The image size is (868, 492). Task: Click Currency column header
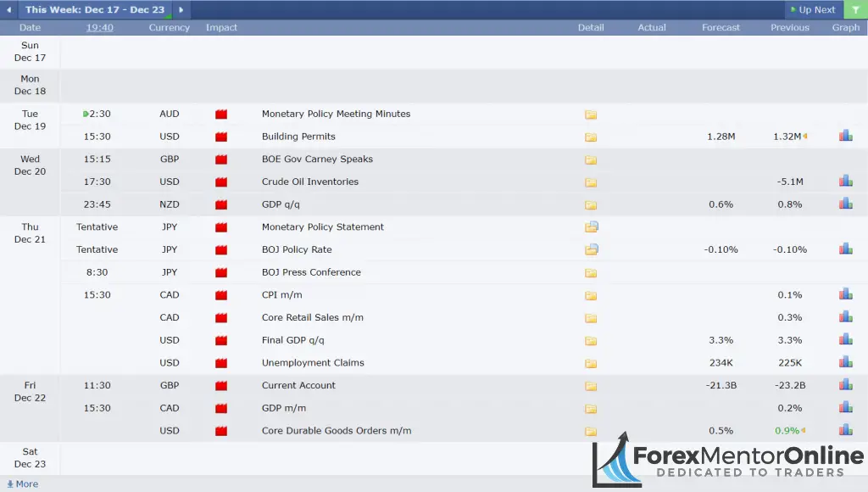coord(169,27)
